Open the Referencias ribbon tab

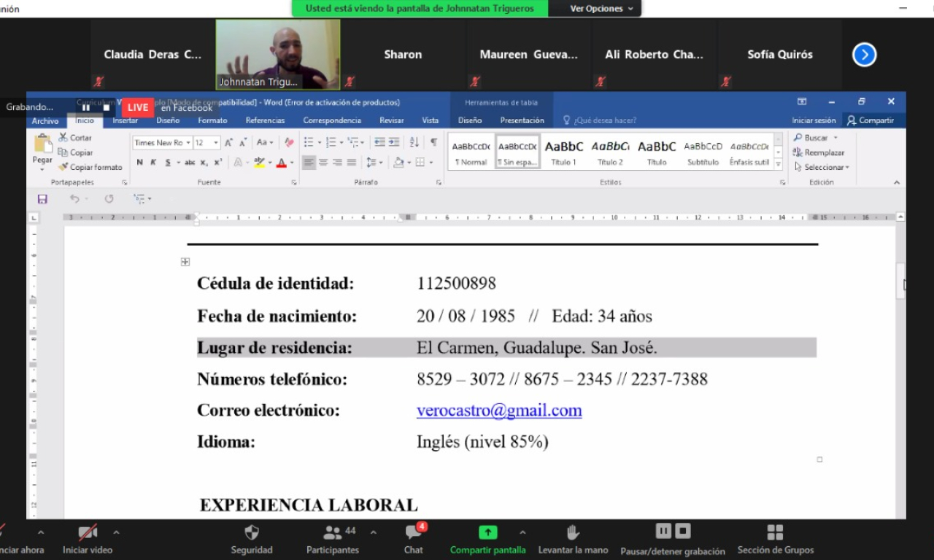point(265,120)
